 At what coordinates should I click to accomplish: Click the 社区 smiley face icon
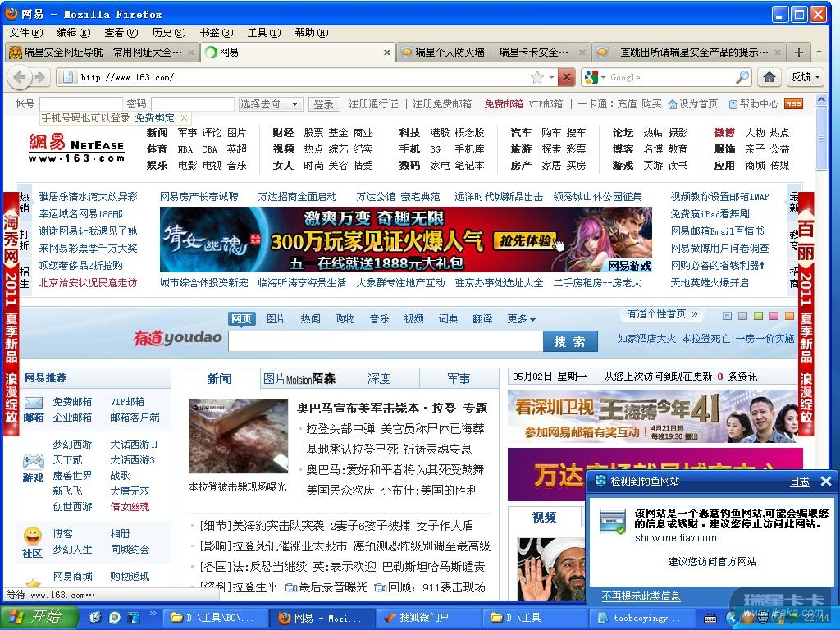[33, 535]
